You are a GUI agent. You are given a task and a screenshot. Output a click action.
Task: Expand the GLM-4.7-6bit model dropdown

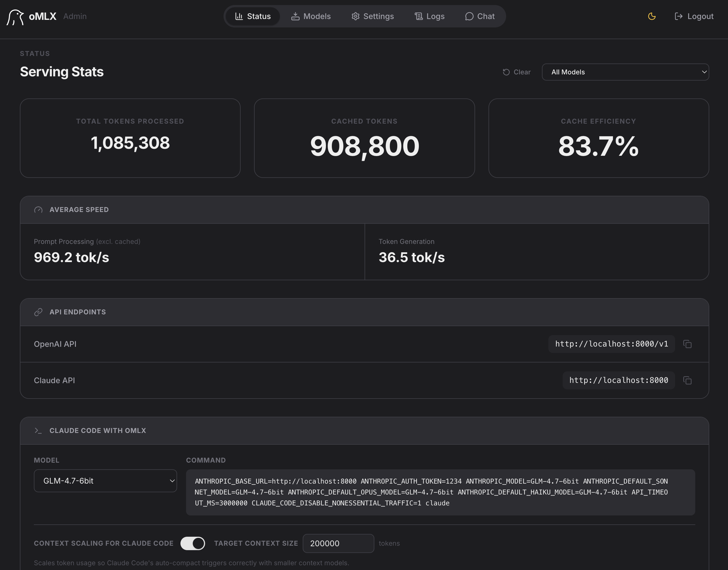[105, 481]
